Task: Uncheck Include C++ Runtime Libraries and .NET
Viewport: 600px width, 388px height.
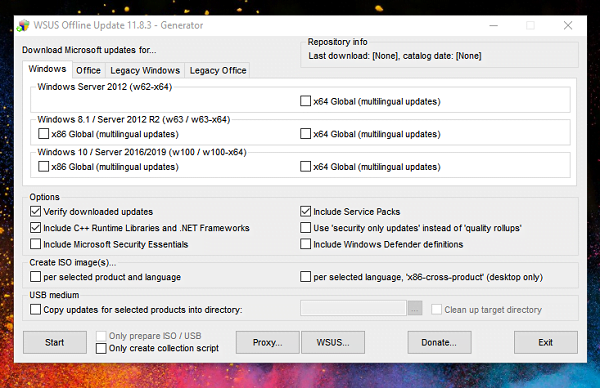Action: pyautogui.click(x=35, y=228)
